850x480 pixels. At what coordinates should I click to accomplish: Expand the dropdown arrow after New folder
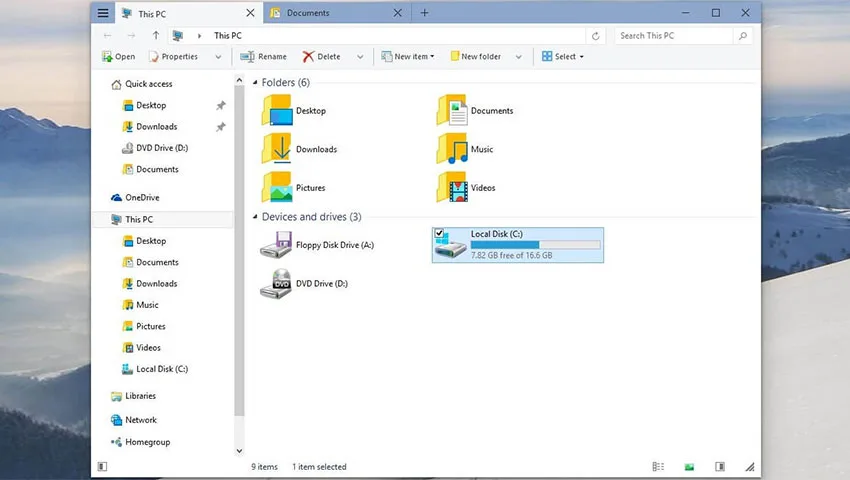point(519,57)
